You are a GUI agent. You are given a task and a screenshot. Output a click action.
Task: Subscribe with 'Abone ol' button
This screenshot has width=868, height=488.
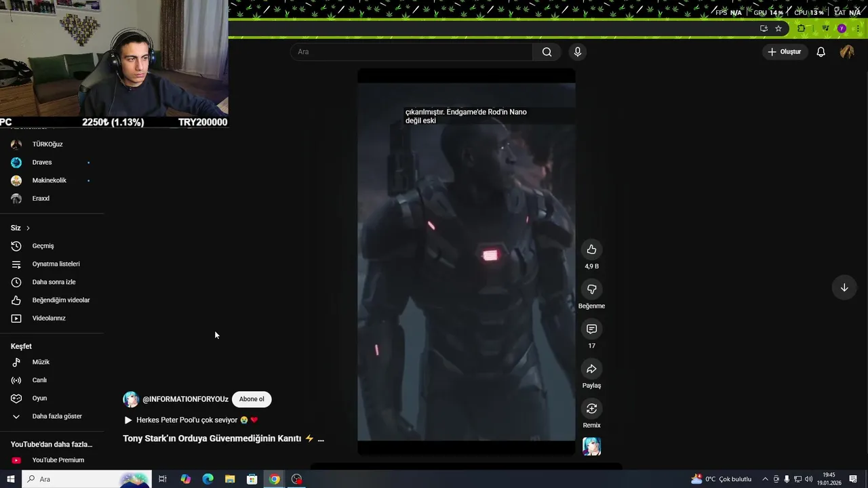[252, 399]
